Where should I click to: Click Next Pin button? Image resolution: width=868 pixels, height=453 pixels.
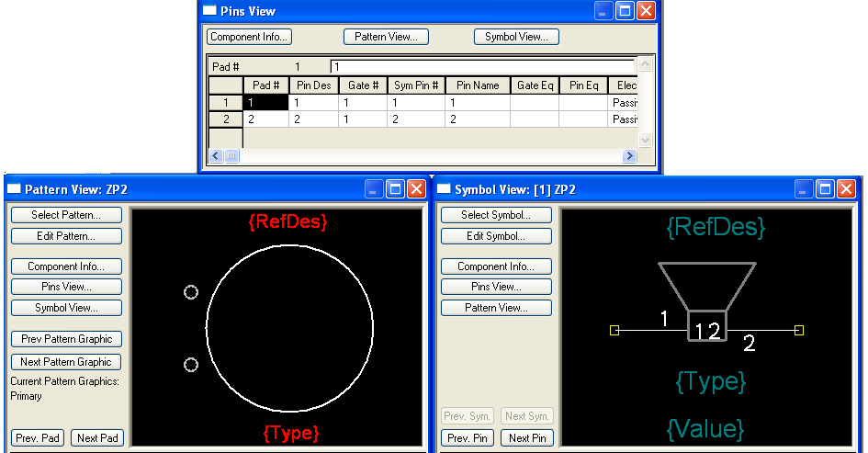coord(527,438)
